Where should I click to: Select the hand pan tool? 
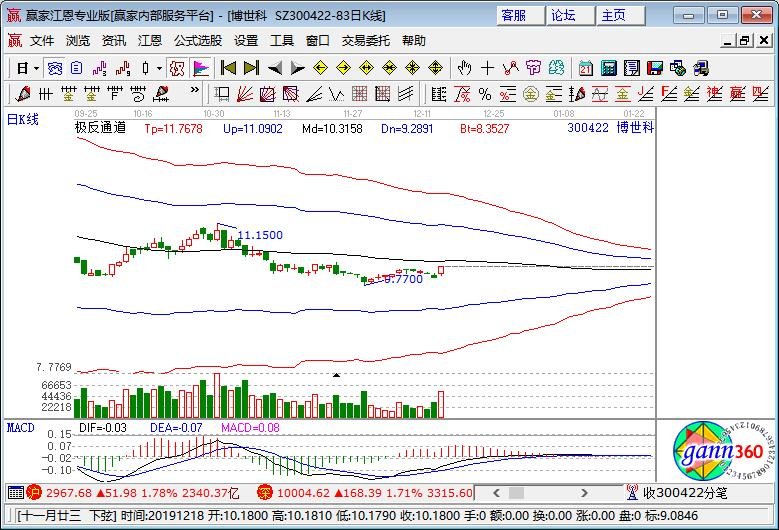[464, 68]
